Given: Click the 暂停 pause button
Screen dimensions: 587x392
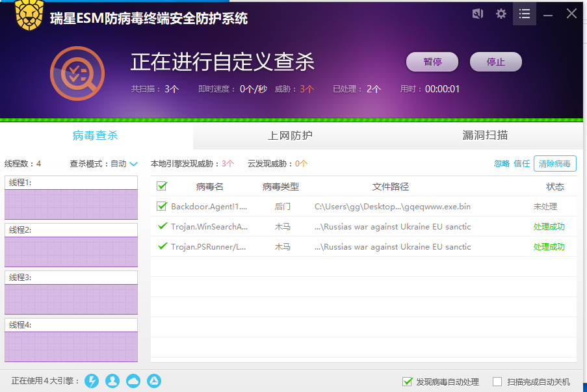Looking at the screenshot, I should 432,62.
